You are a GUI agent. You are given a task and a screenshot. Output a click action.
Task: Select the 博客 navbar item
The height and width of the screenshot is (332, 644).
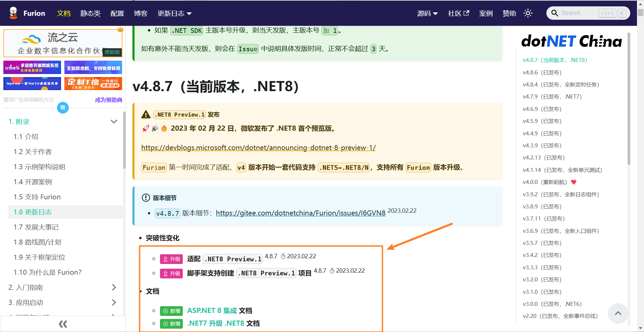tap(141, 13)
